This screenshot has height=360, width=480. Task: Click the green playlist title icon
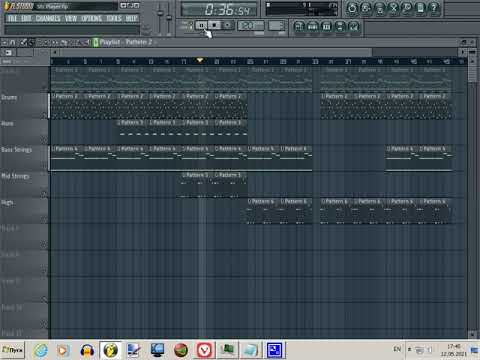coord(96,42)
